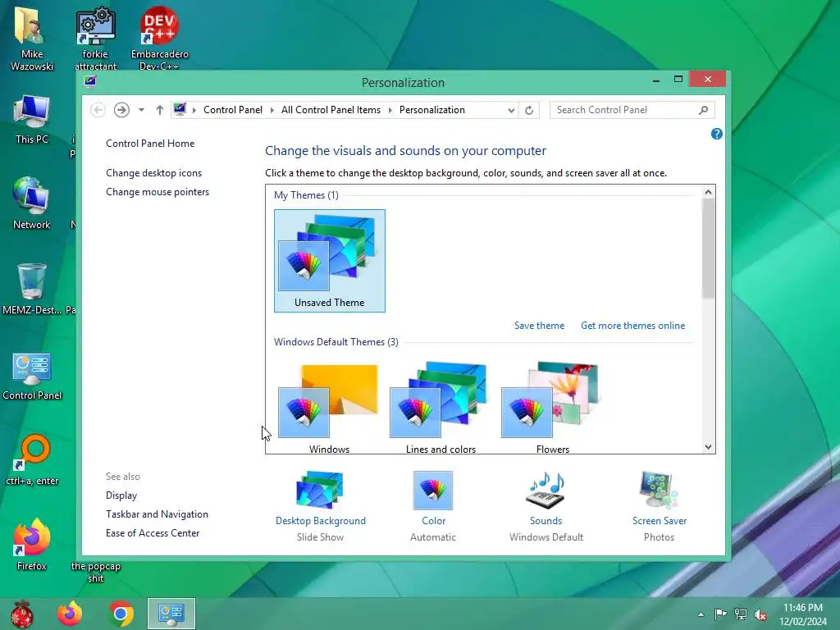Select the Embarcadero Dev-C++ desktop icon

pyautogui.click(x=159, y=39)
